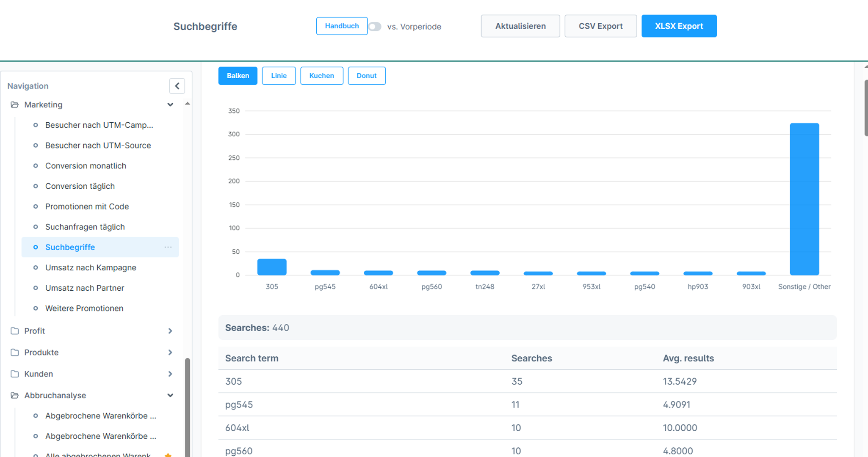868x457 pixels.
Task: Open Umsatz nach Partner report
Action: (85, 288)
